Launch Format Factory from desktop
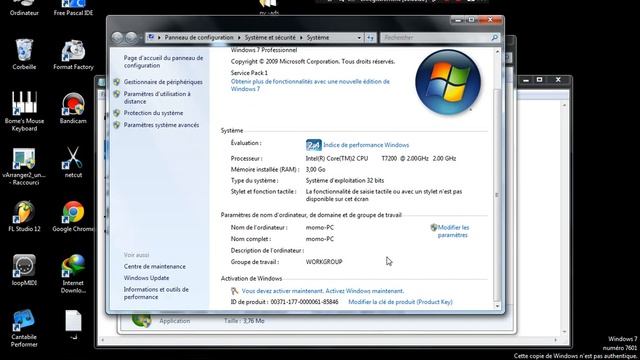The width and height of the screenshot is (640, 360). click(73, 54)
